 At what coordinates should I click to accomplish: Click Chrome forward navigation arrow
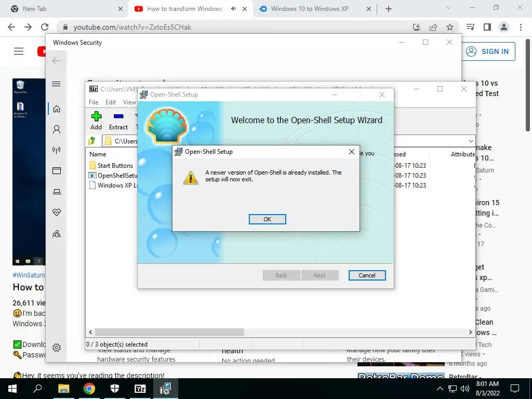pos(28,27)
